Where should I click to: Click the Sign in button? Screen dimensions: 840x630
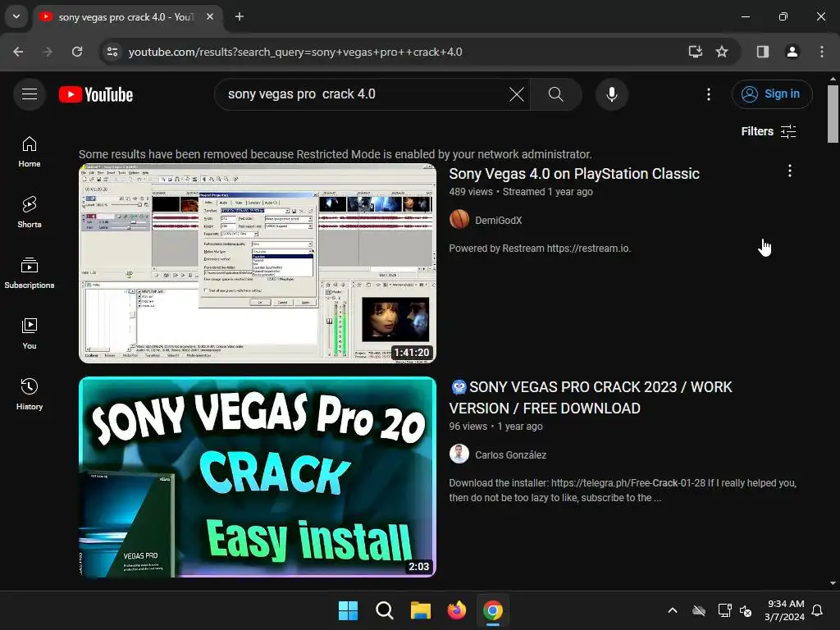click(772, 94)
